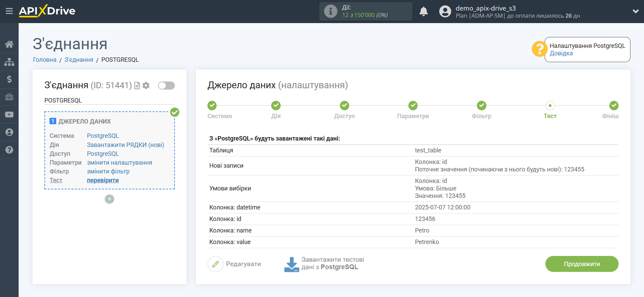Click the Редагувати pencil icon
Image resolution: width=644 pixels, height=297 pixels.
click(216, 264)
